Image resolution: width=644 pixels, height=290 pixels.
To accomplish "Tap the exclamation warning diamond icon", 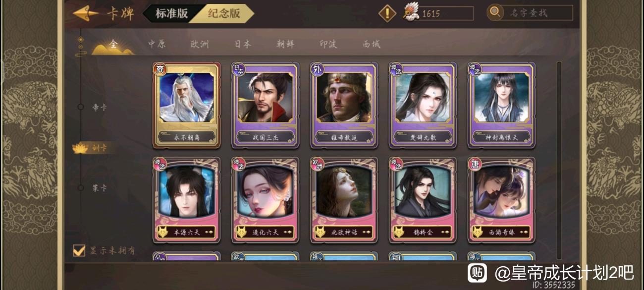I will click(387, 13).
